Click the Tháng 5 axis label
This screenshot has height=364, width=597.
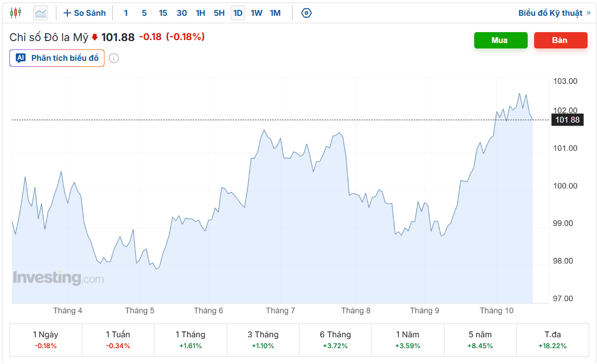140,311
